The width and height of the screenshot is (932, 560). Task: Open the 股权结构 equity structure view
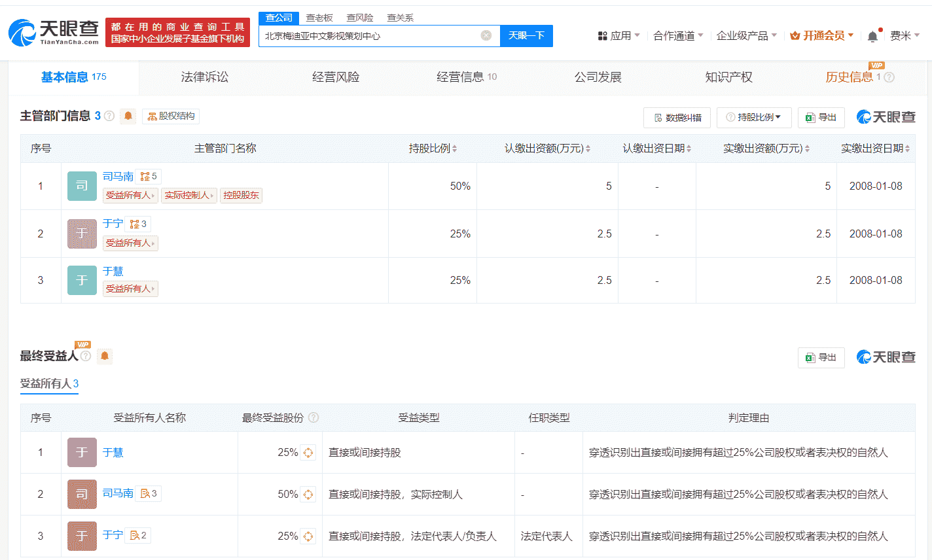tap(171, 116)
